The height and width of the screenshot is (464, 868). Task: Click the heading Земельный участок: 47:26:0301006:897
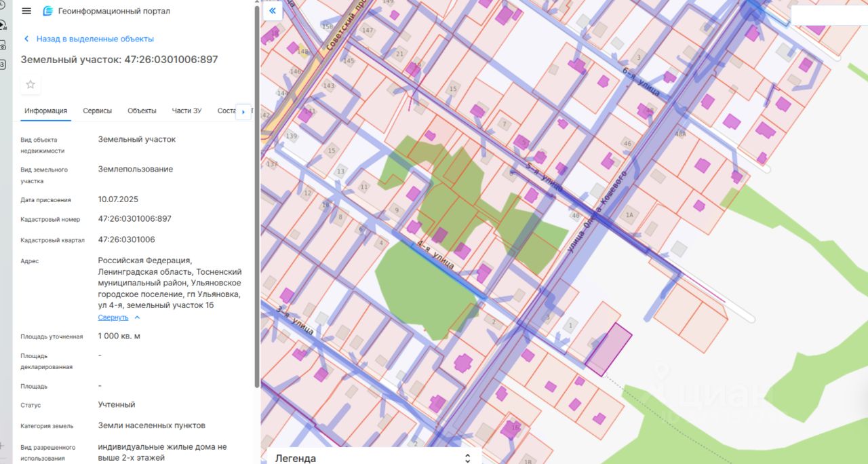(x=119, y=59)
